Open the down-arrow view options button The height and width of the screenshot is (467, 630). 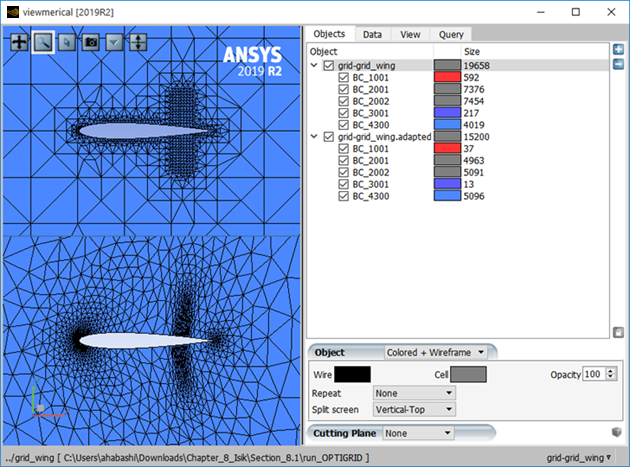tap(114, 42)
